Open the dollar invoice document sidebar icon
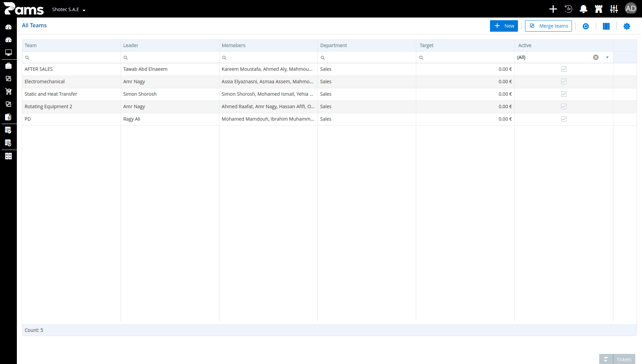The height and width of the screenshot is (364, 642). (8, 117)
